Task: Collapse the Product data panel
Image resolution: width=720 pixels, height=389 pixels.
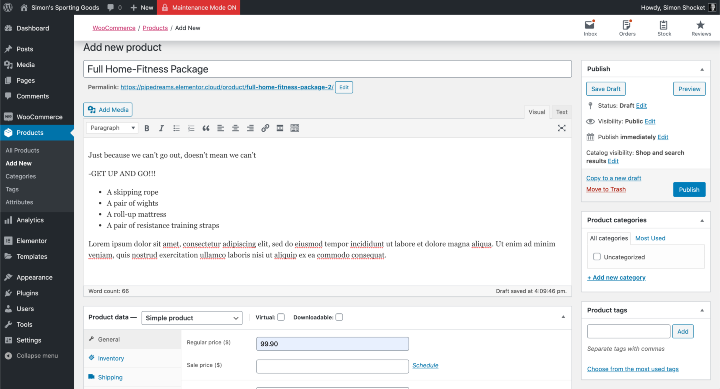Action: click(563, 317)
